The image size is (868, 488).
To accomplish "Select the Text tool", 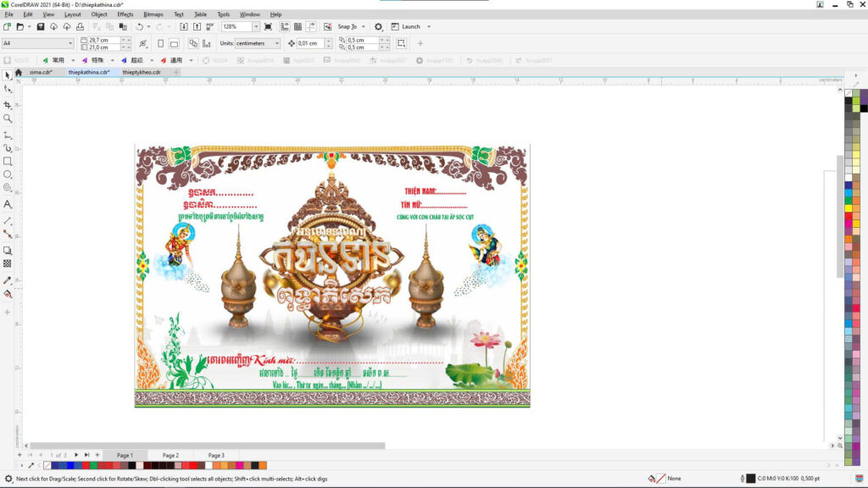I will click(7, 204).
